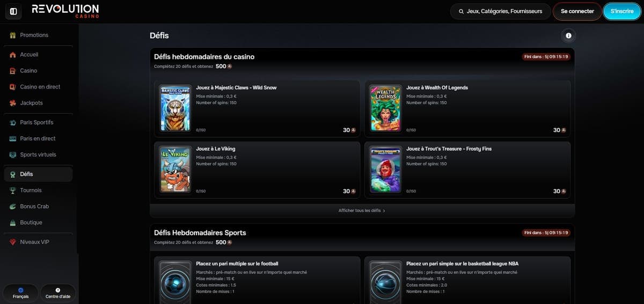Toggle the sidebar collapse icon
Image resolution: width=644 pixels, height=304 pixels.
click(x=13, y=11)
